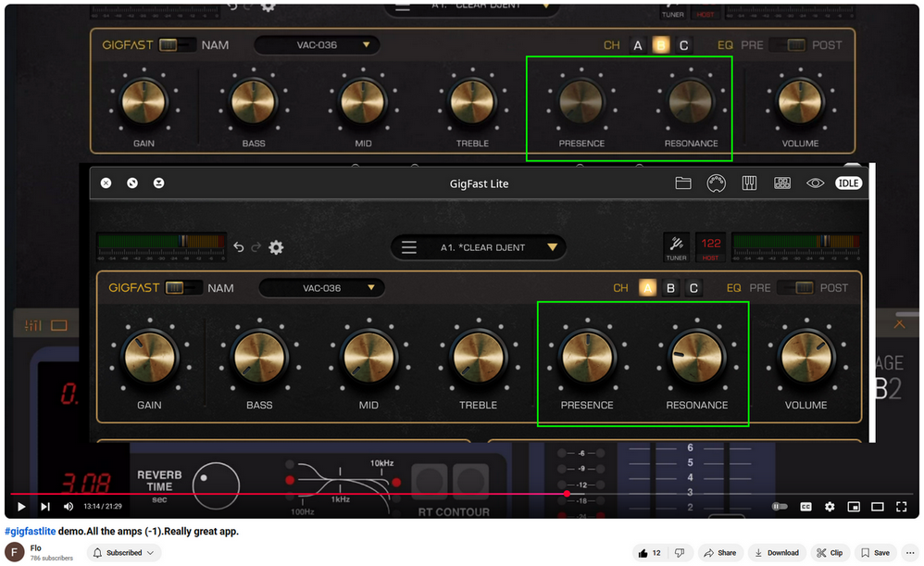Click the undo arrow next to the gear
924x566 pixels.
(x=239, y=247)
